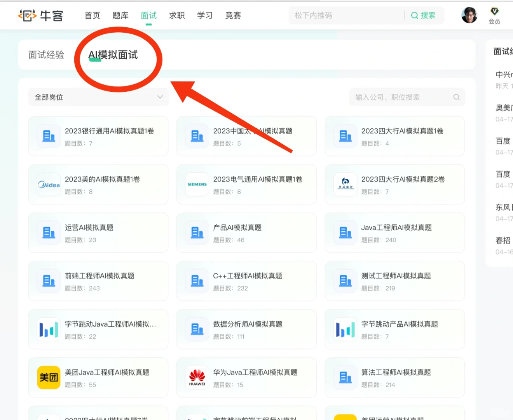This screenshot has width=513, height=420.
Task: Open the user avatar profile menu
Action: (x=469, y=15)
